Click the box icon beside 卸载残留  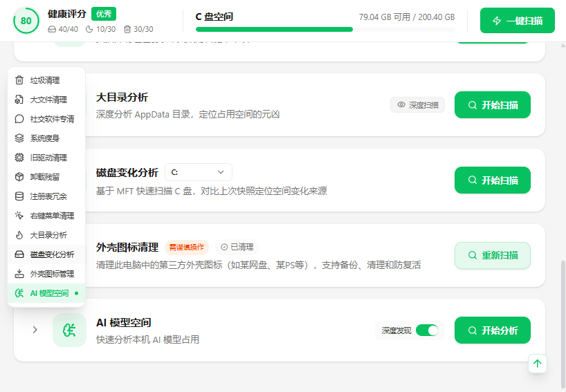click(19, 177)
